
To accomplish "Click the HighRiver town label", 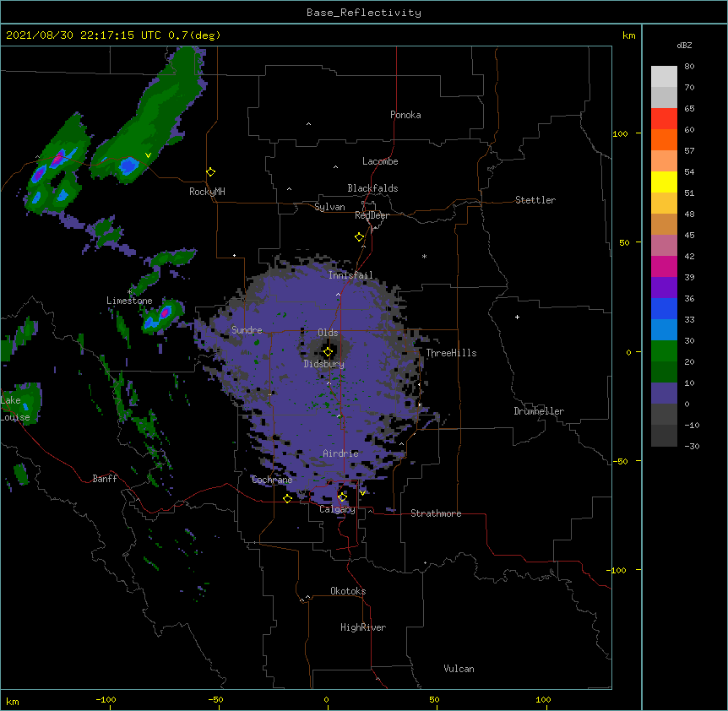I will (x=363, y=627).
